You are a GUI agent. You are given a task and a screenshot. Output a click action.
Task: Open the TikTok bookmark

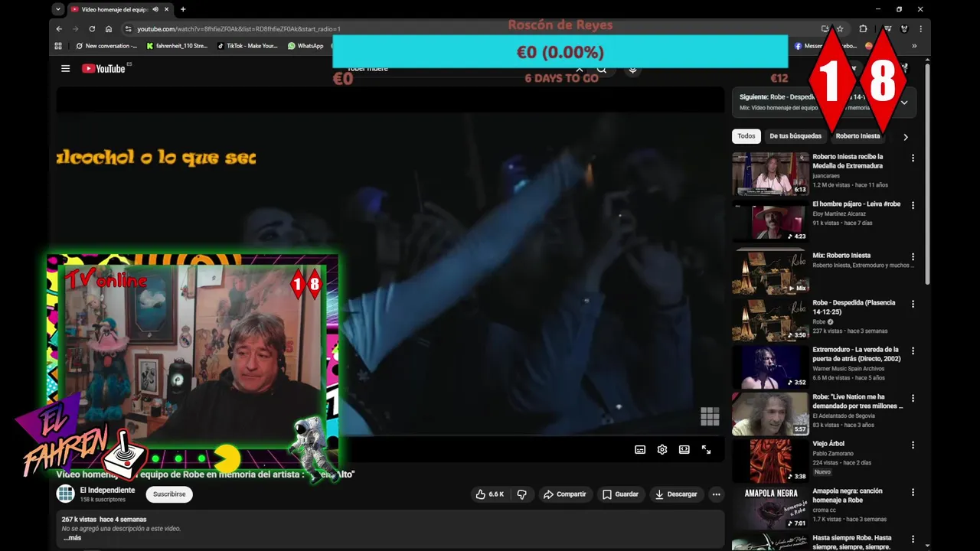(x=247, y=46)
